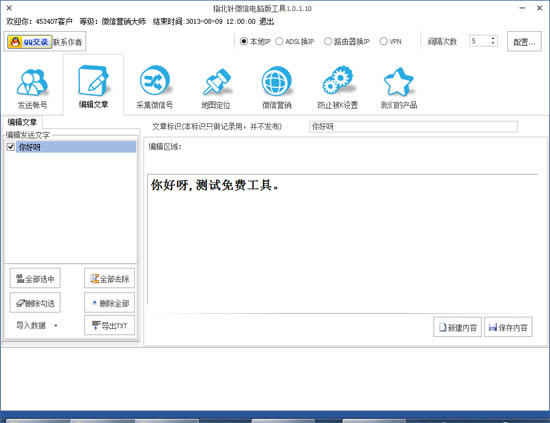
Task: Select the 编辑文章 notepad icon
Action: tap(93, 81)
